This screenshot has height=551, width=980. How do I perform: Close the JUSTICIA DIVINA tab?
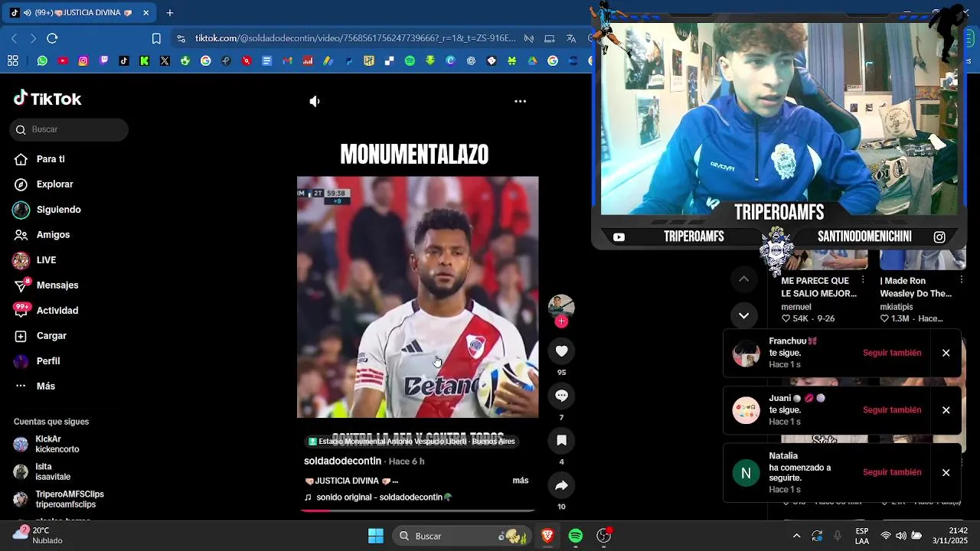coord(145,13)
